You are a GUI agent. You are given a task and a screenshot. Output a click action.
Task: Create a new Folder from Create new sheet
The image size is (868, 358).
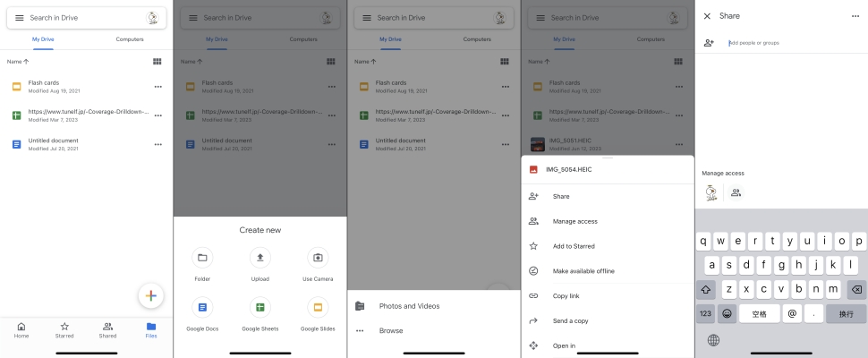pyautogui.click(x=202, y=265)
